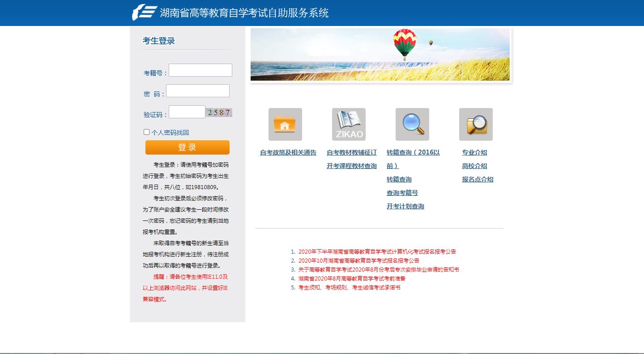The image size is (644, 354).
Task: Open the 查询考籍号 link
Action: pos(402,193)
